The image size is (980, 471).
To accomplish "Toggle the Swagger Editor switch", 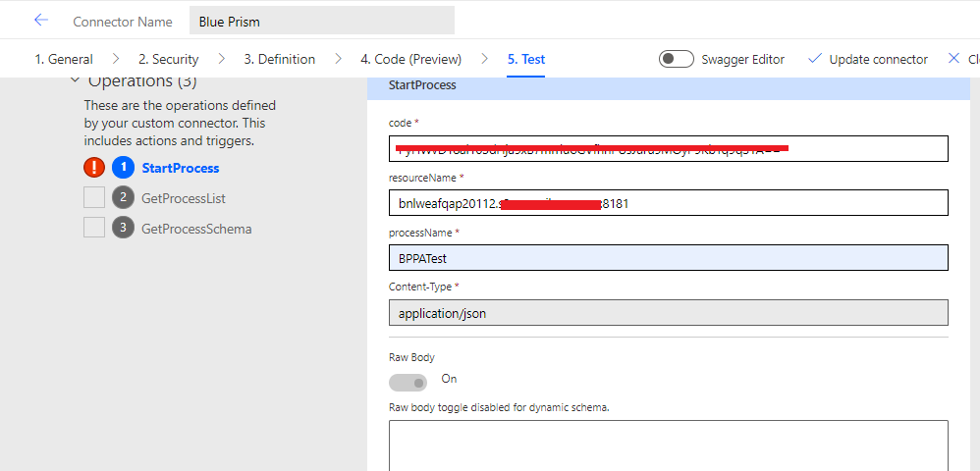I will (677, 59).
